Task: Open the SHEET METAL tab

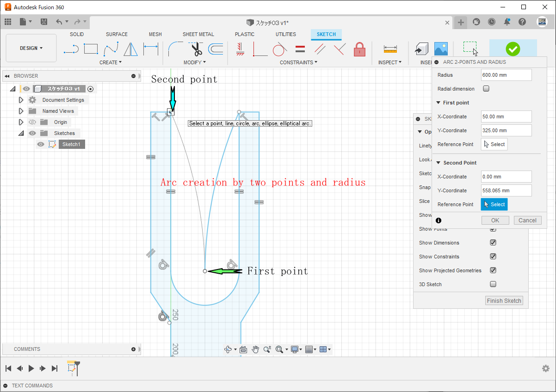Action: (x=198, y=34)
